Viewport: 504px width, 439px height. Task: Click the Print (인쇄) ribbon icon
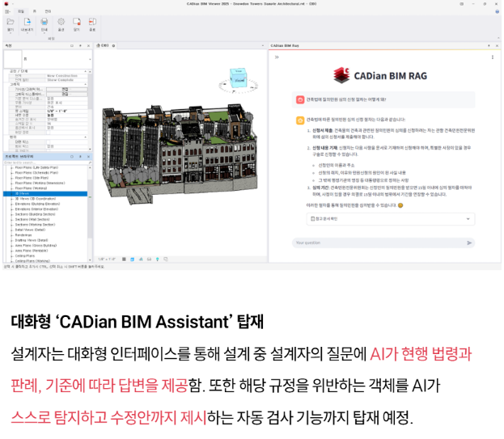coord(44,23)
